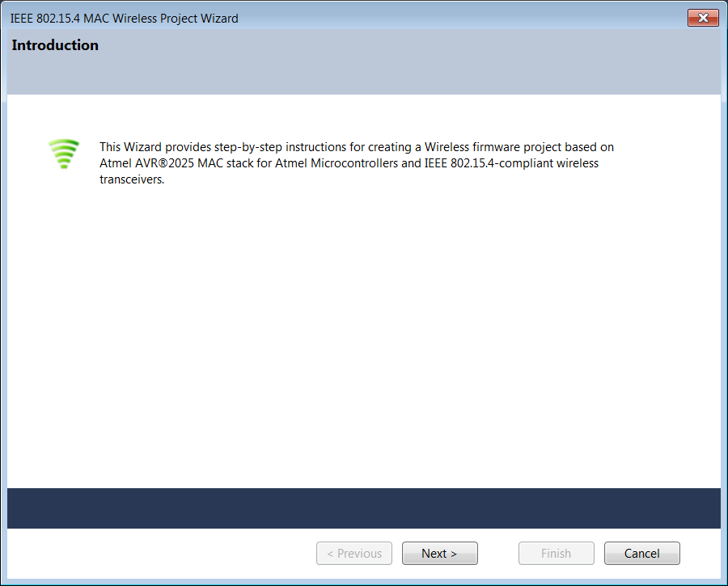
Task: Select the Introduction heading
Action: 55,45
